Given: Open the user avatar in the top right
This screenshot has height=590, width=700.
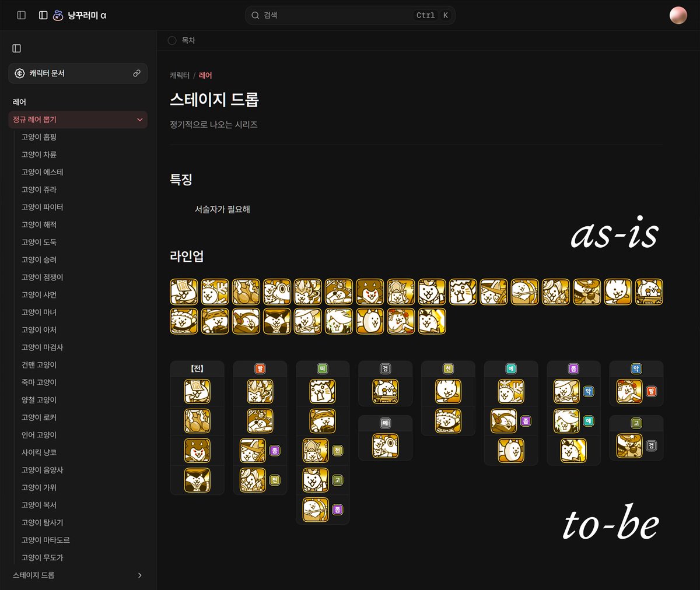Looking at the screenshot, I should pyautogui.click(x=678, y=15).
